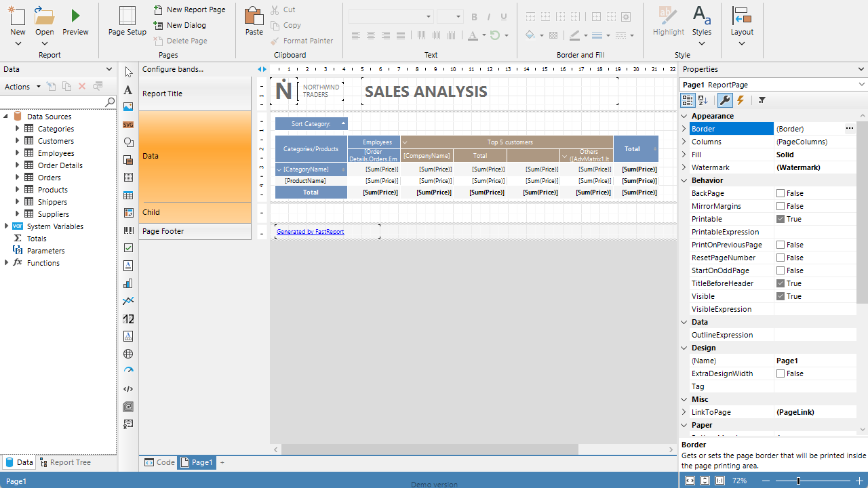Toggle the BackPage checkbox

[x=781, y=193]
